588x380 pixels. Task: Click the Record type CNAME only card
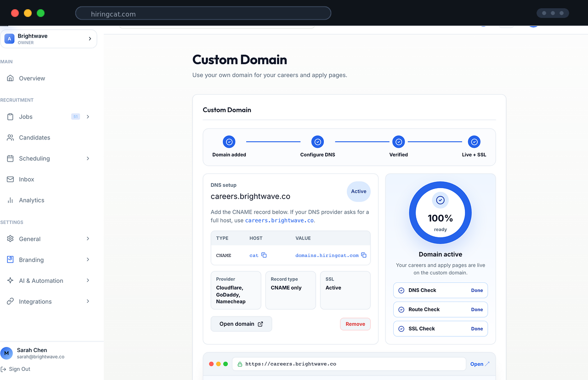pos(291,291)
